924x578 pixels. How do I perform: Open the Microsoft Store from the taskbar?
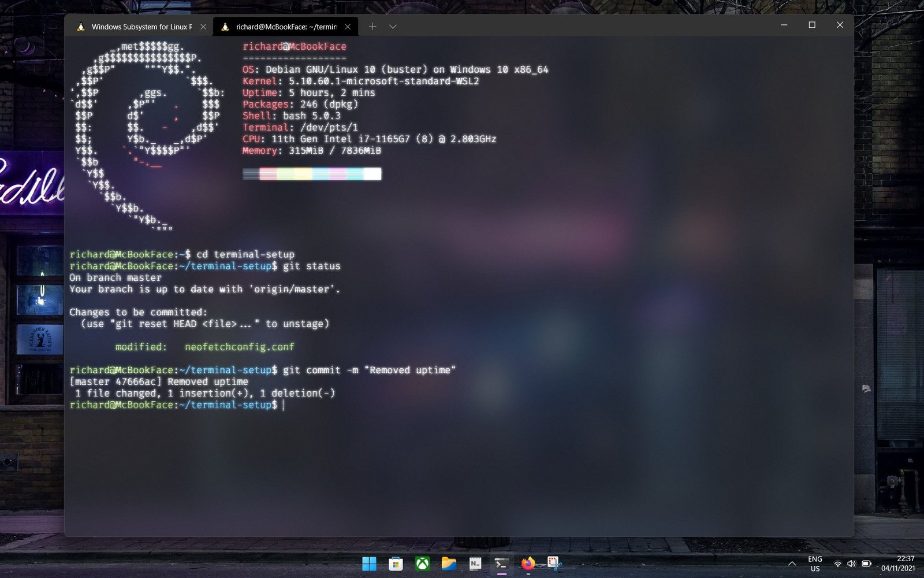(x=396, y=563)
